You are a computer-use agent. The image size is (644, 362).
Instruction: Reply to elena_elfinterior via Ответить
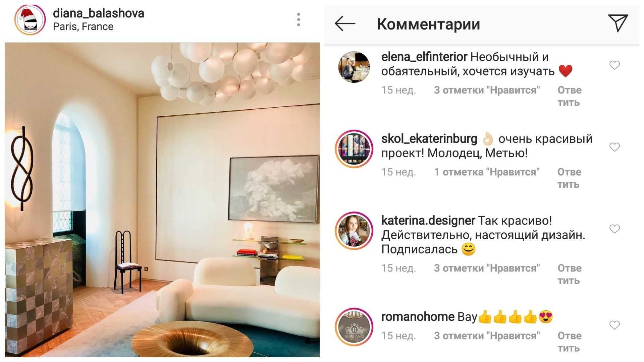pyautogui.click(x=569, y=96)
